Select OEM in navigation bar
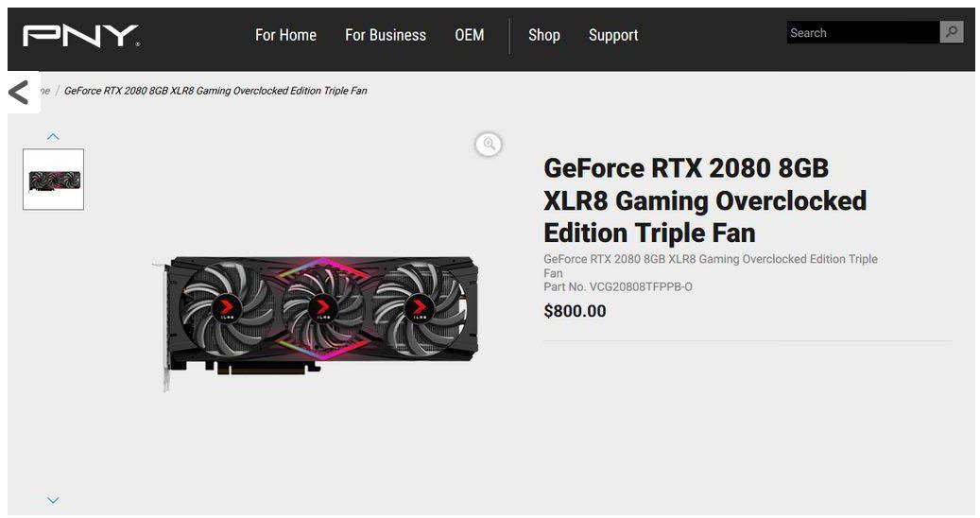 [470, 35]
